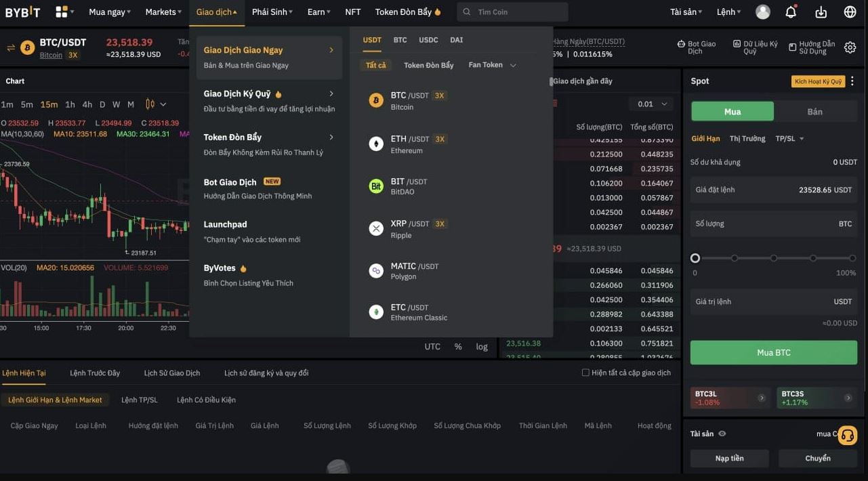This screenshot has height=481, width=868.
Task: Expand Earn dropdown menu
Action: click(318, 12)
